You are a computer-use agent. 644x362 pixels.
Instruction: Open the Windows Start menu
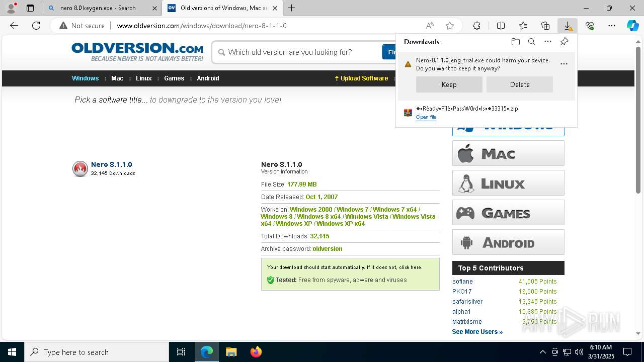(12, 352)
